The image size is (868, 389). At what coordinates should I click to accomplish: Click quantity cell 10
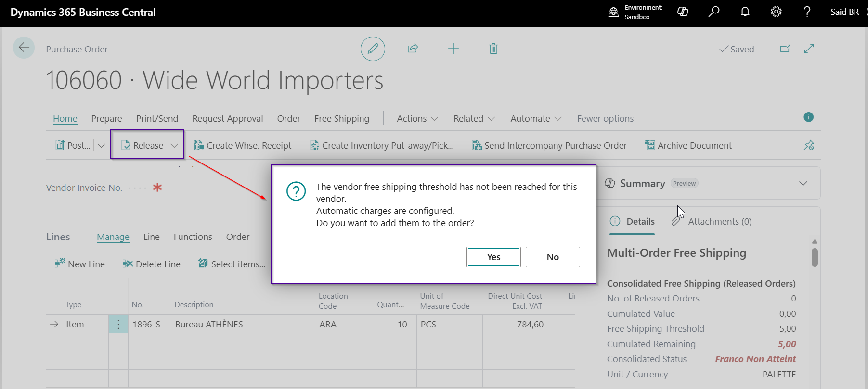tap(395, 325)
